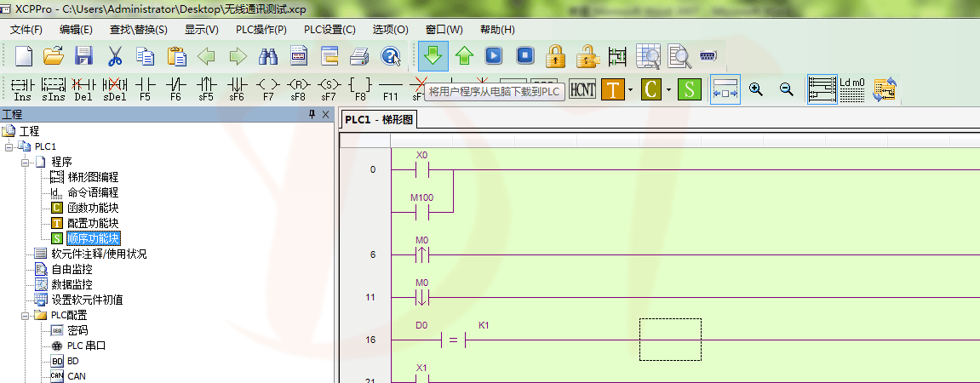Collapse the PLC配置 tree node
This screenshot has height=383, width=980.
pyautogui.click(x=25, y=315)
